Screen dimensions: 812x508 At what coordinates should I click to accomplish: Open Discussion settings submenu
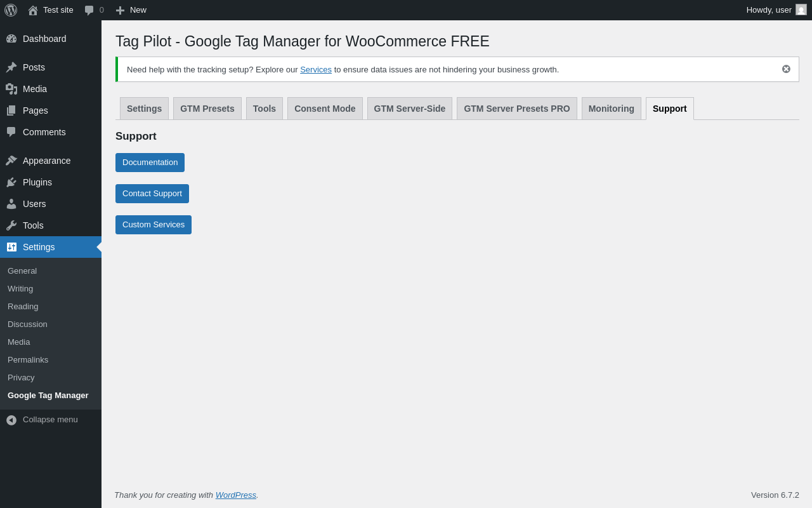point(51,324)
